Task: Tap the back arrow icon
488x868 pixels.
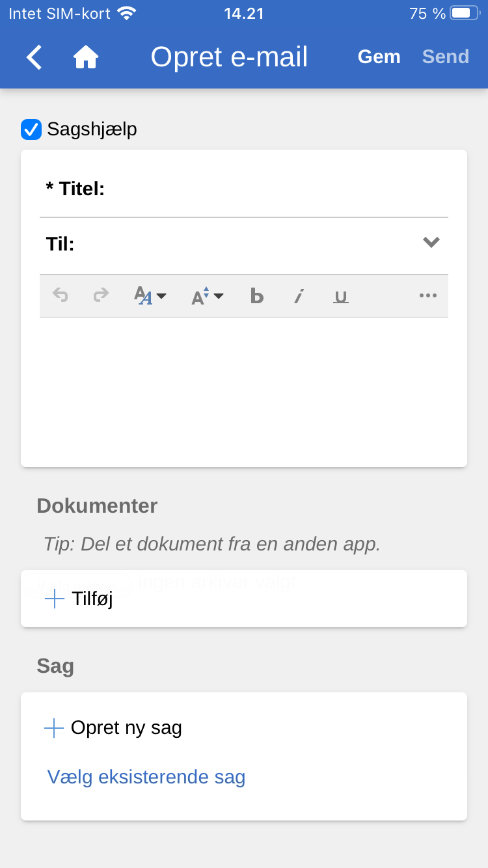Action: (34, 57)
